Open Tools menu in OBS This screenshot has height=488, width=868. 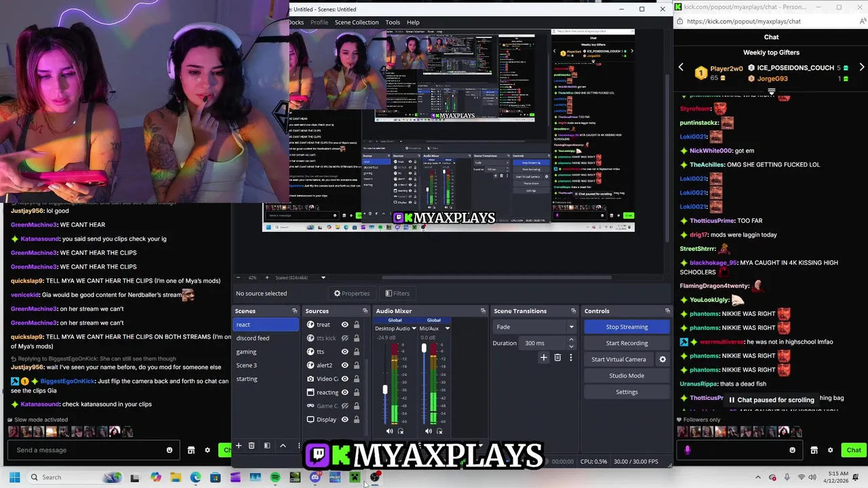(x=393, y=22)
